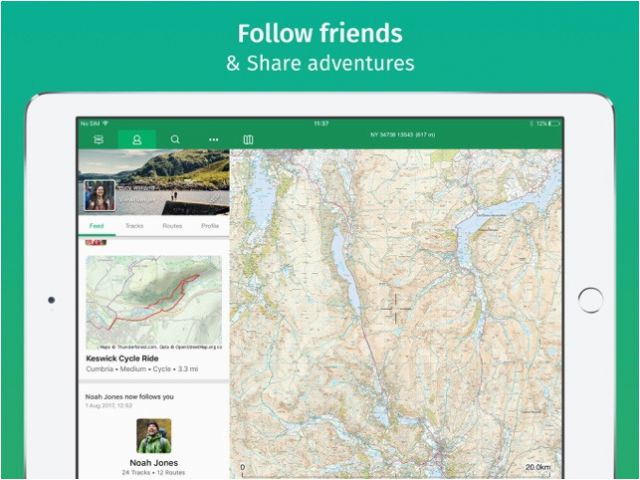
Task: Open the map layers stack icon
Action: coord(98,140)
